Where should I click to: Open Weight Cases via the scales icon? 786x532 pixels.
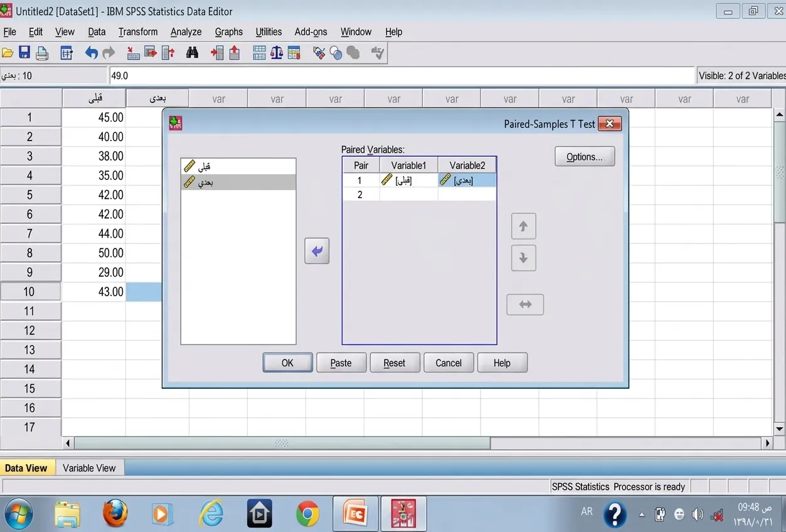click(277, 53)
